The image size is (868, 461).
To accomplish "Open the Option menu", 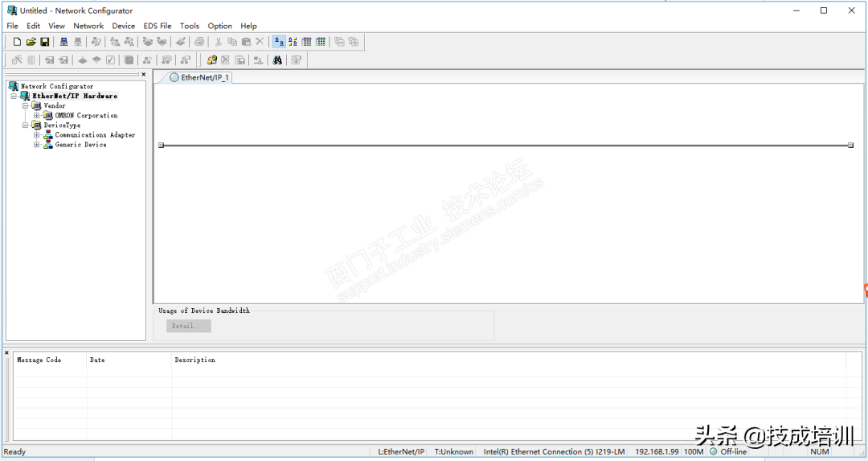I will pyautogui.click(x=219, y=26).
